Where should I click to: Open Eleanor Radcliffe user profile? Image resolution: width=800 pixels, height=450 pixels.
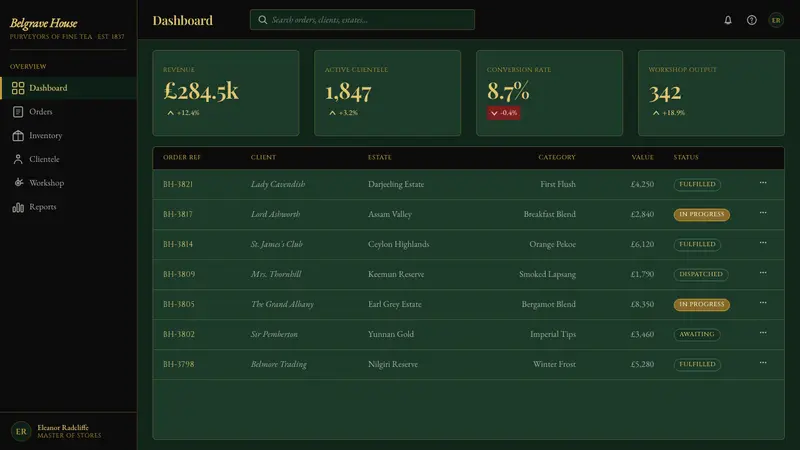tap(68, 431)
